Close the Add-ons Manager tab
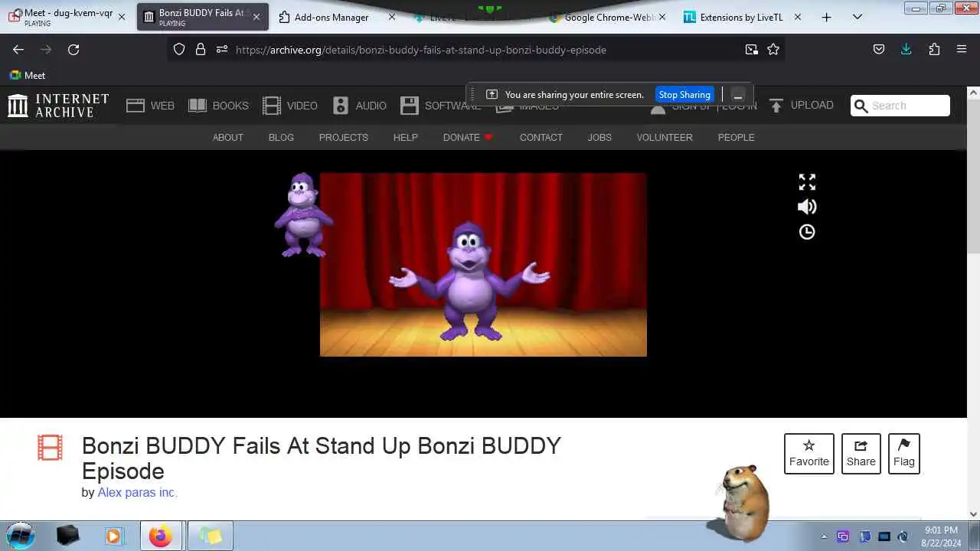The height and width of the screenshot is (551, 980). 392,17
